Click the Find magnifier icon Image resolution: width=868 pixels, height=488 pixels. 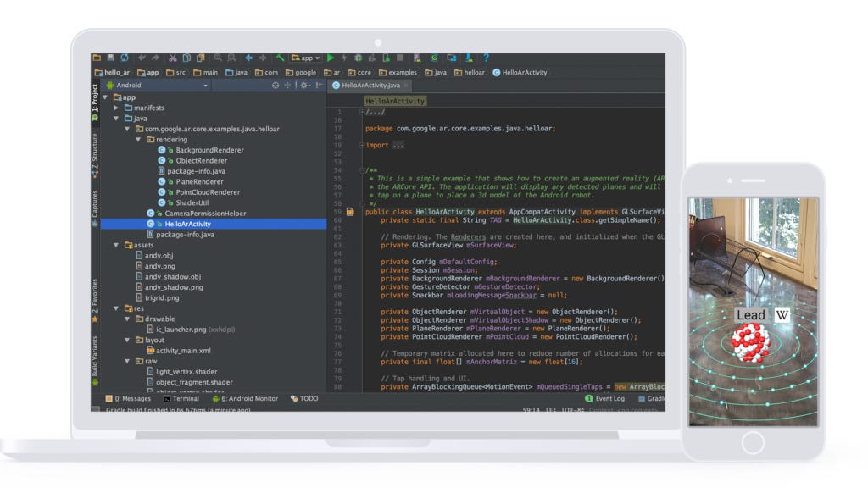point(218,58)
